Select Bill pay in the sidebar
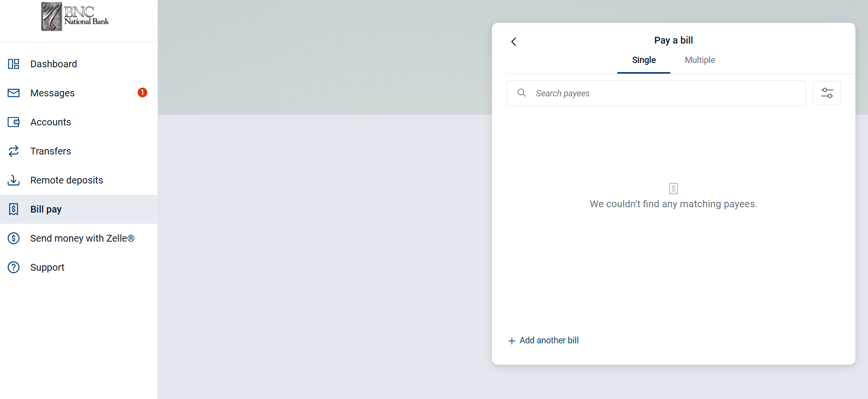This screenshot has width=868, height=399. point(46,209)
